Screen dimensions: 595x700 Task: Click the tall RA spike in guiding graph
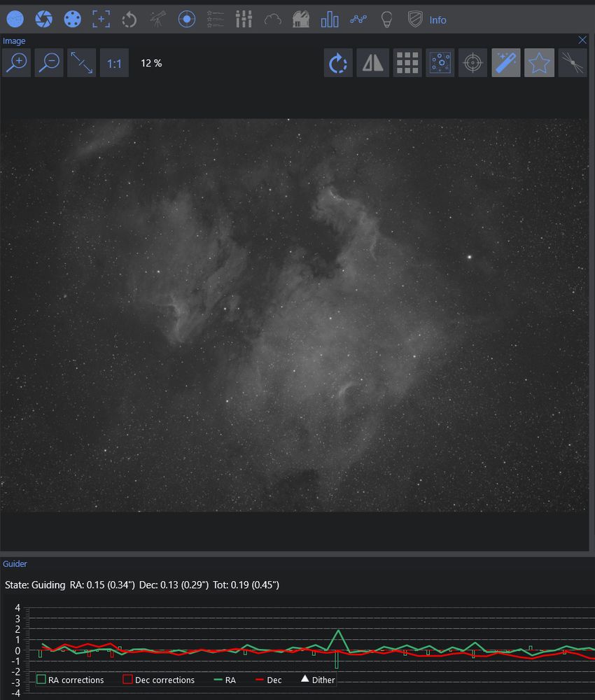pyautogui.click(x=339, y=638)
